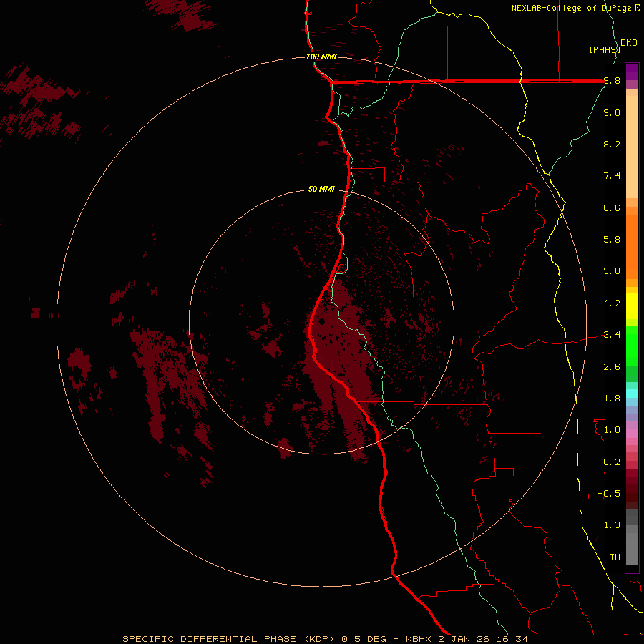Image resolution: width=644 pixels, height=644 pixels.
Task: Click the KBHX radar station identifier
Action: point(419,639)
